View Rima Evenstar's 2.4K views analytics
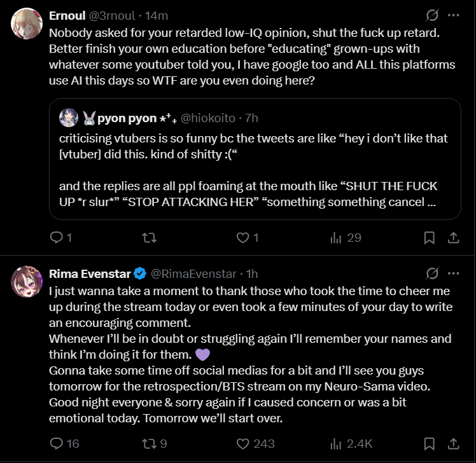The image size is (476, 463). coord(336,443)
